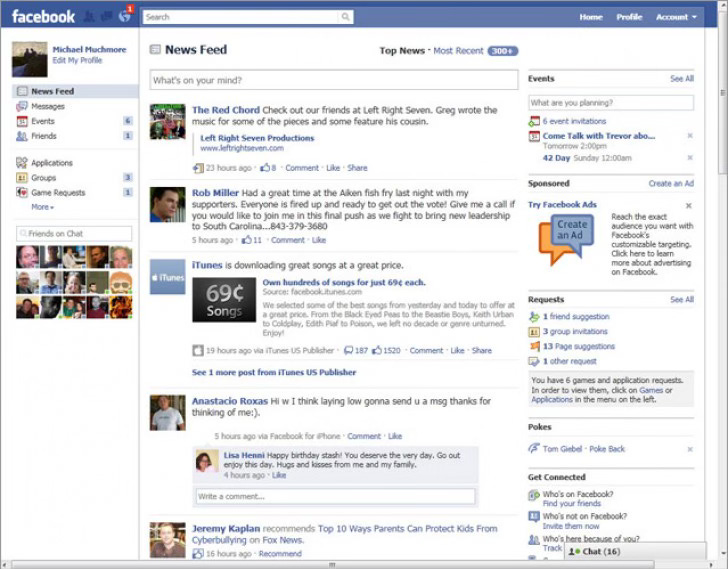Close the Try Facebook Ads sponsored box
728x569 pixels.
click(689, 206)
